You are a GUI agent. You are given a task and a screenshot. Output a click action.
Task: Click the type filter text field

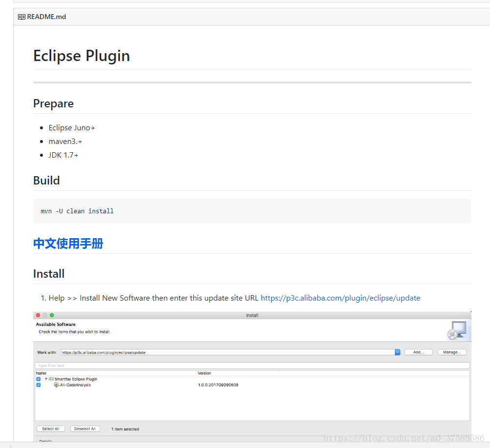click(x=252, y=366)
